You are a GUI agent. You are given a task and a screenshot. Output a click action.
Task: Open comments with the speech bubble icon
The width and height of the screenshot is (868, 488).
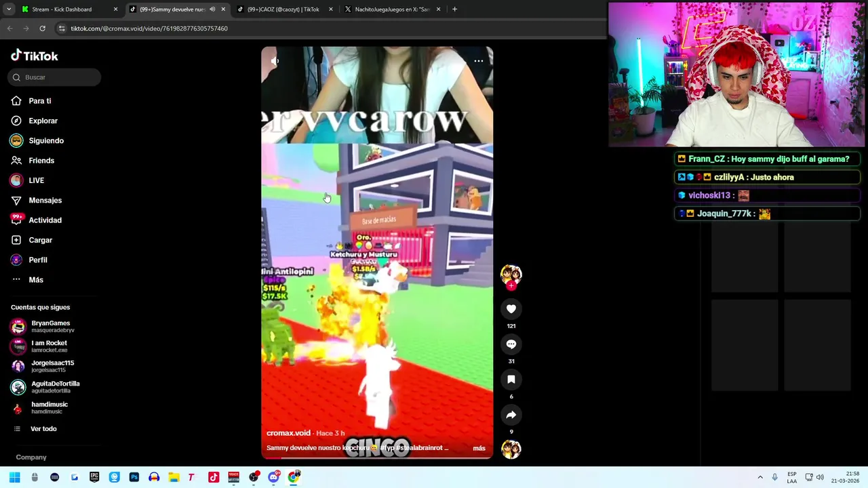coord(511,344)
